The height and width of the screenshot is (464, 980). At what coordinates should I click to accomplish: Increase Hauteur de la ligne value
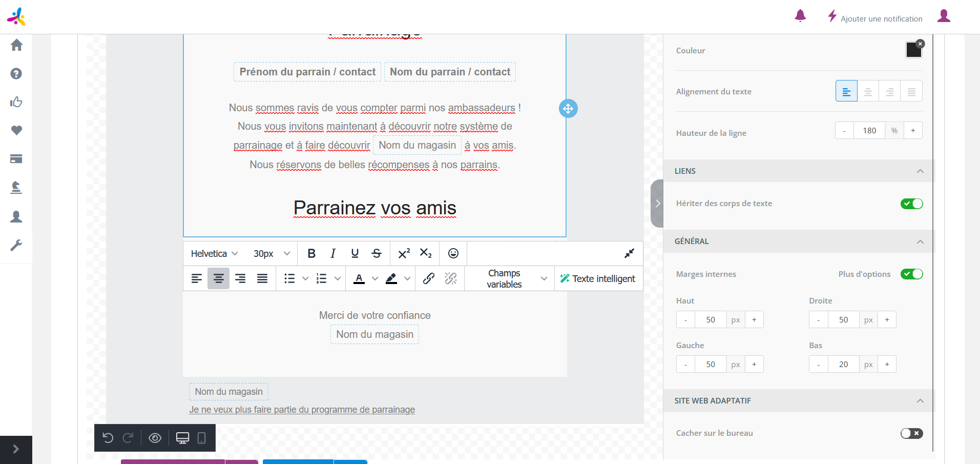click(x=913, y=131)
